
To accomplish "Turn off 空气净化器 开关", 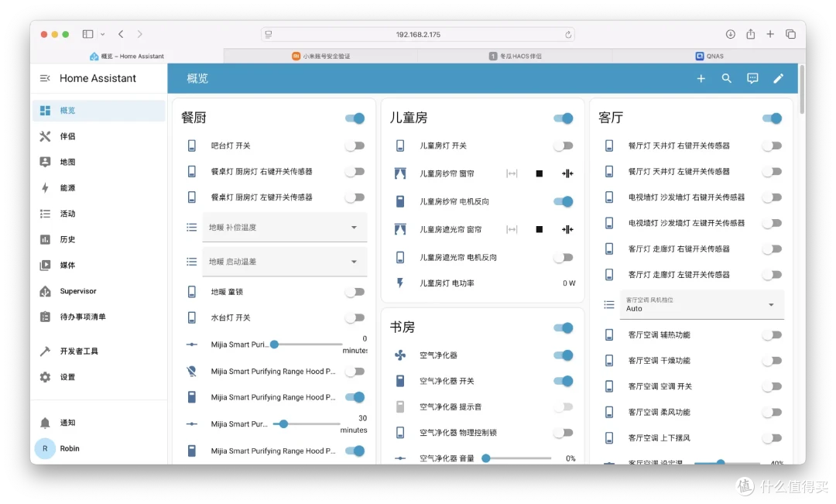I will (563, 381).
